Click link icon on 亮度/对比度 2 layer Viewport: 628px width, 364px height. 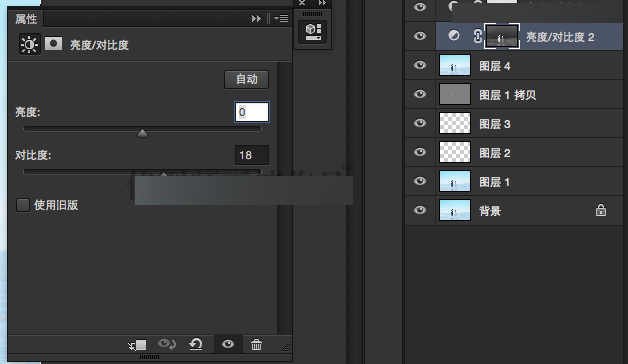(x=477, y=36)
